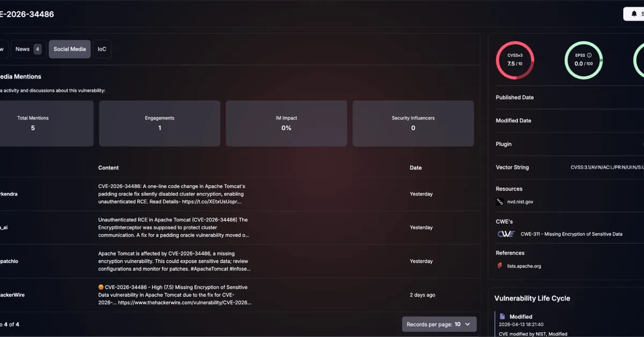Click the CWE logo icon
644x337 pixels.
506,234
